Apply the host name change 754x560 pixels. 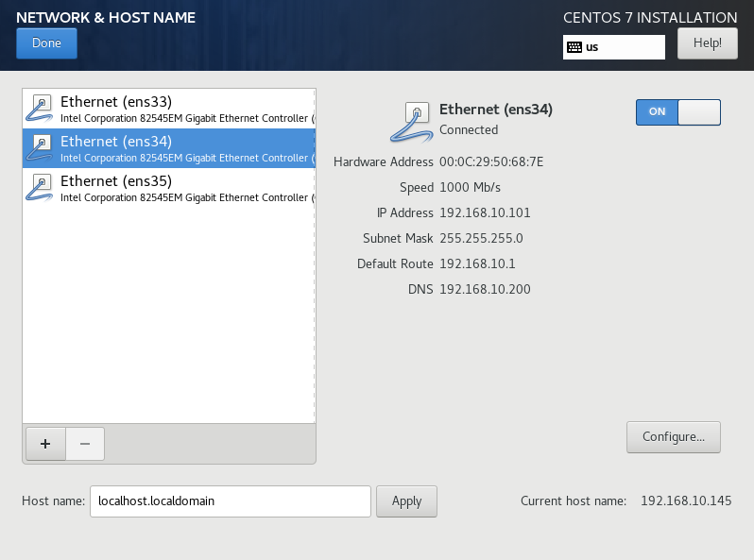click(406, 501)
